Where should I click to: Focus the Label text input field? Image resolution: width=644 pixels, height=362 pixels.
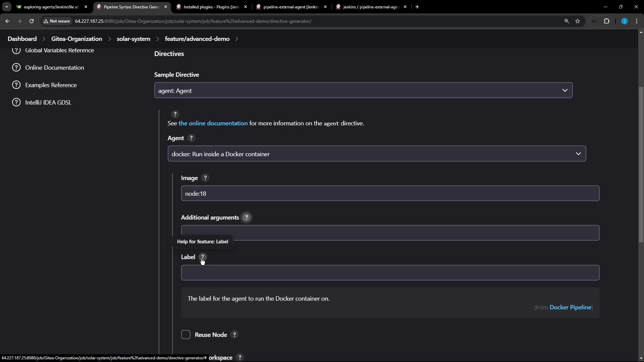pos(390,273)
